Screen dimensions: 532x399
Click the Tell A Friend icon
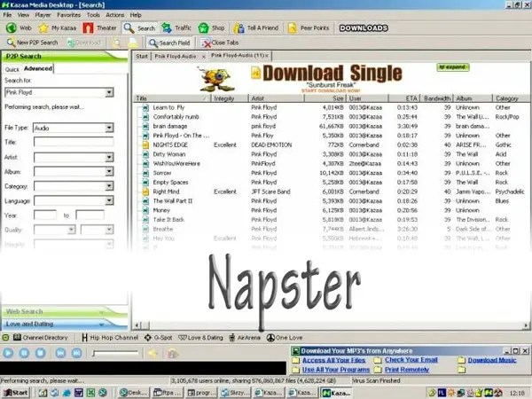tap(239, 27)
